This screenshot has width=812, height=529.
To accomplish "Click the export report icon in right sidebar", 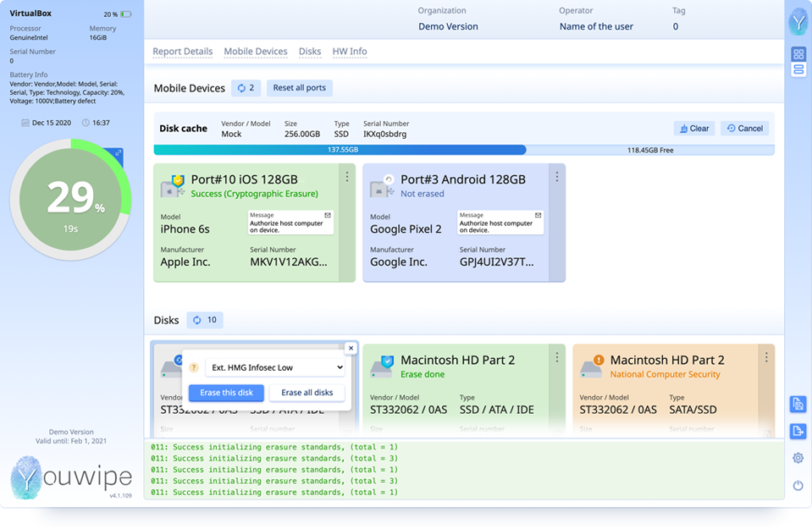I will [x=798, y=431].
